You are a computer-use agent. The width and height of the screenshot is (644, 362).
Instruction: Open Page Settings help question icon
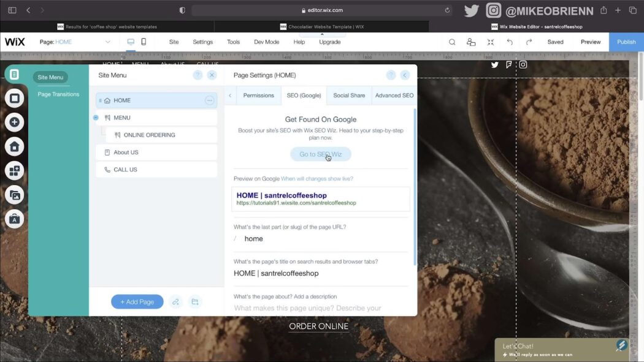[391, 75]
